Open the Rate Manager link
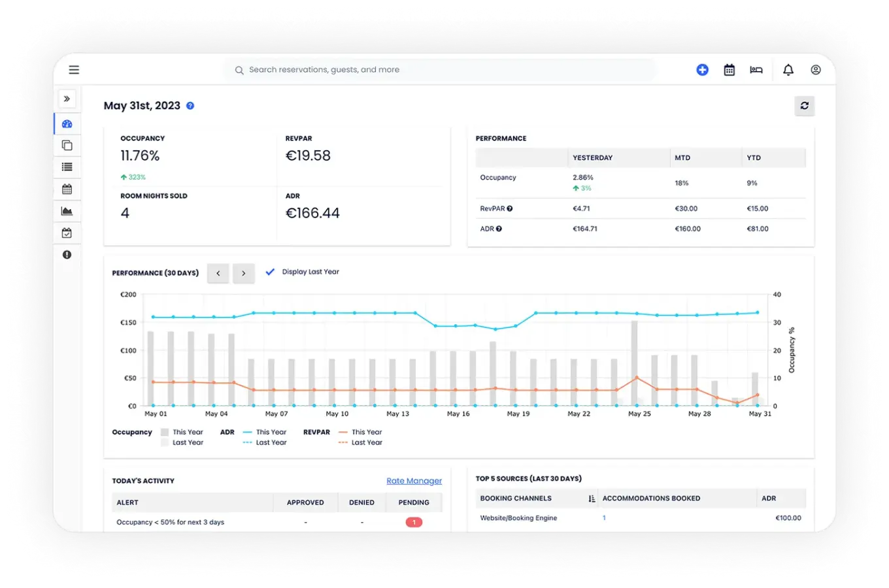 click(414, 481)
